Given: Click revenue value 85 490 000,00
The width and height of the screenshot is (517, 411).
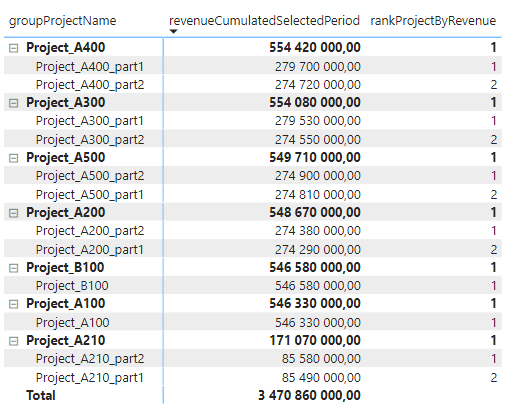Looking at the screenshot, I should [x=321, y=378].
